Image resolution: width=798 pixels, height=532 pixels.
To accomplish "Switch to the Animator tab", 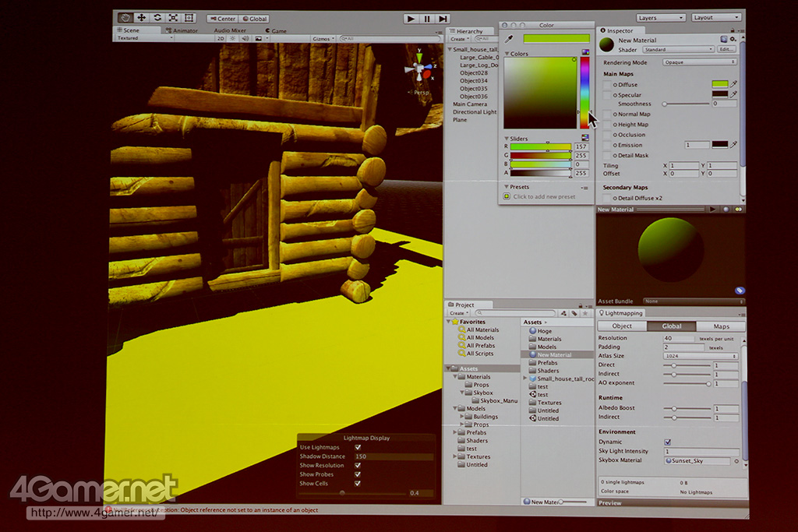I will (x=182, y=30).
